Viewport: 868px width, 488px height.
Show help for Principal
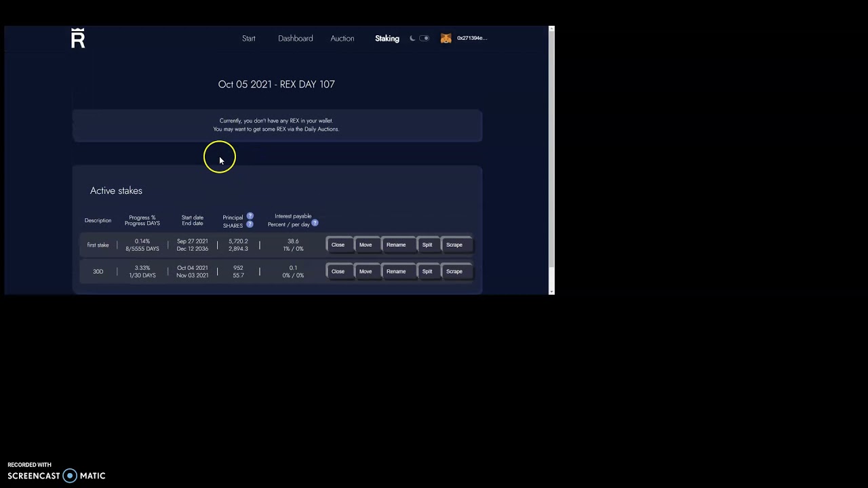[x=250, y=216]
